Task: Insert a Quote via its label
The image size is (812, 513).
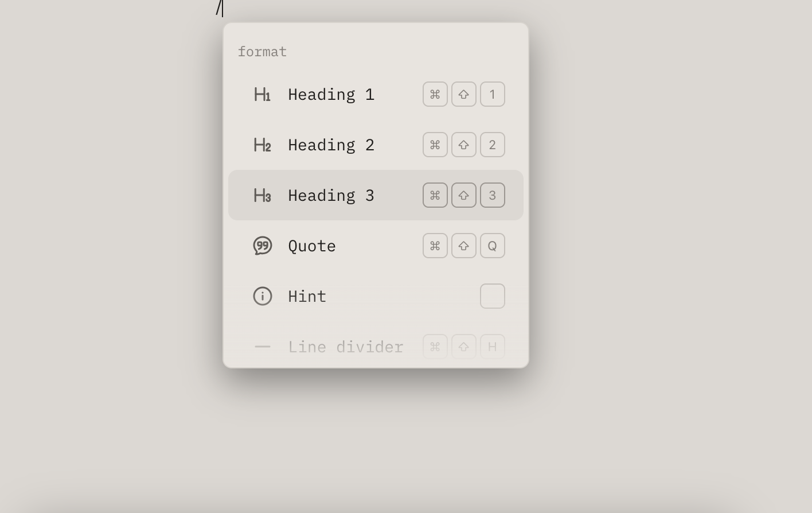Action: point(312,246)
